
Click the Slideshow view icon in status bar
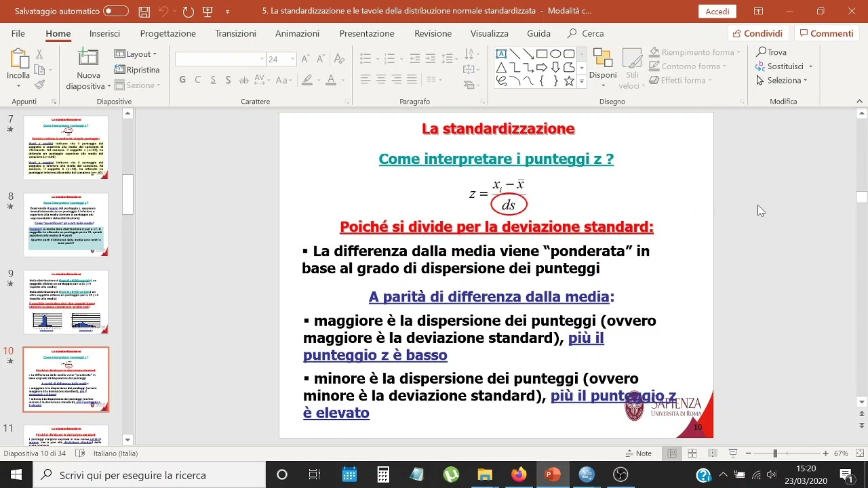(732, 453)
